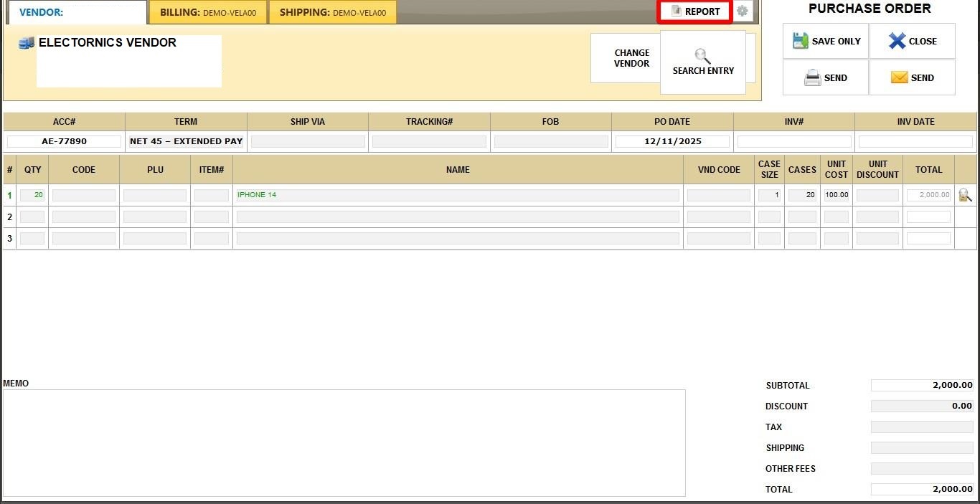Open the Shipping DEMO-VELA00 tab
980x504 pixels.
click(332, 12)
